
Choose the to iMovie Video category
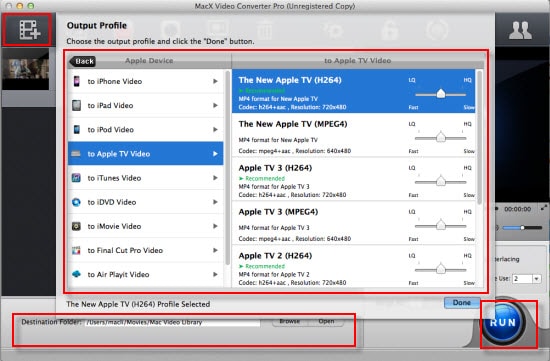[x=146, y=226]
